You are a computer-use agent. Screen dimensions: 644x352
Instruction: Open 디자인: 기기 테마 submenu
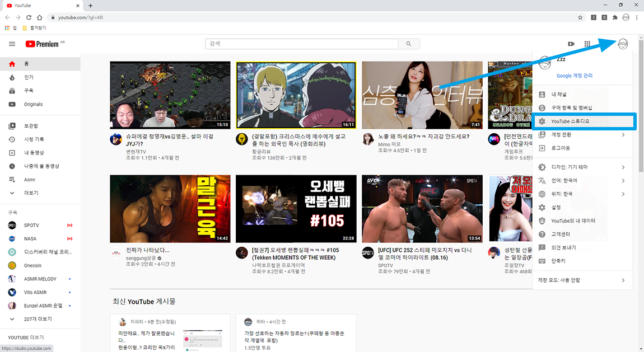[x=582, y=167]
